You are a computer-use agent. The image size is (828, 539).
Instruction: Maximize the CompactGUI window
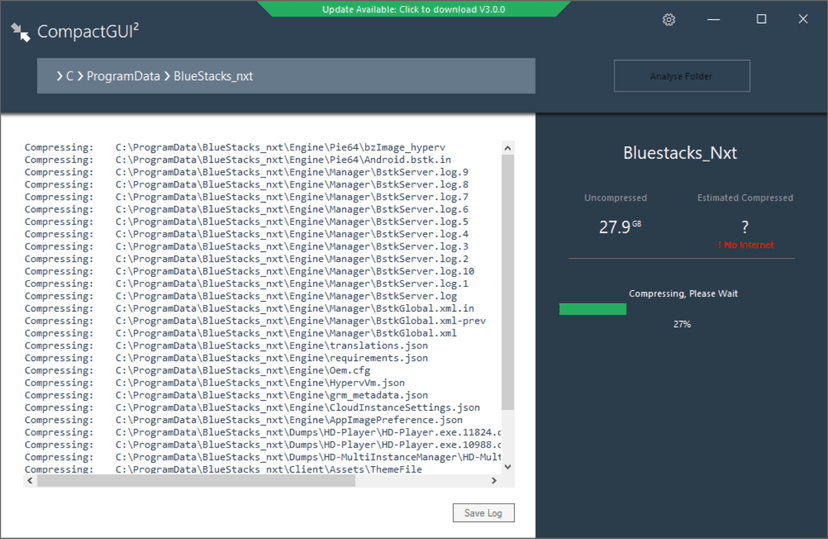[761, 20]
